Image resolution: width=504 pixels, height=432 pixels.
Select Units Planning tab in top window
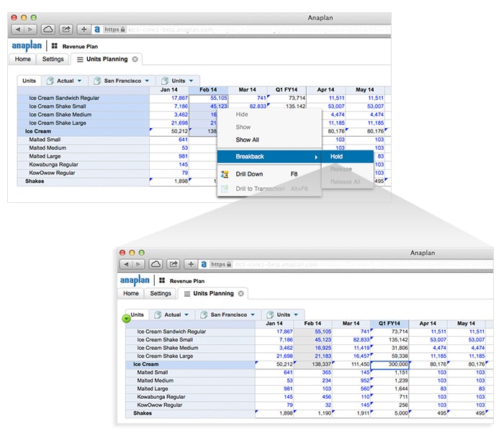[107, 59]
